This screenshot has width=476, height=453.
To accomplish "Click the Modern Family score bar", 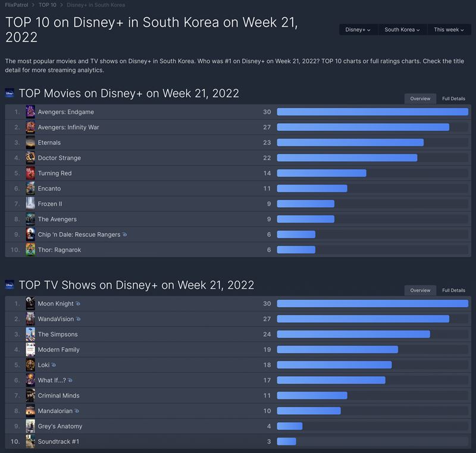I will 337,350.
